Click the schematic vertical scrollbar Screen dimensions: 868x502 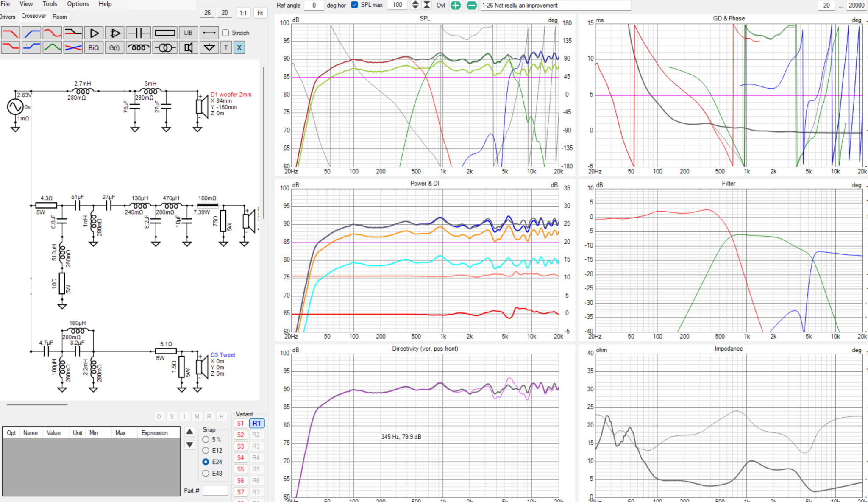click(x=263, y=143)
